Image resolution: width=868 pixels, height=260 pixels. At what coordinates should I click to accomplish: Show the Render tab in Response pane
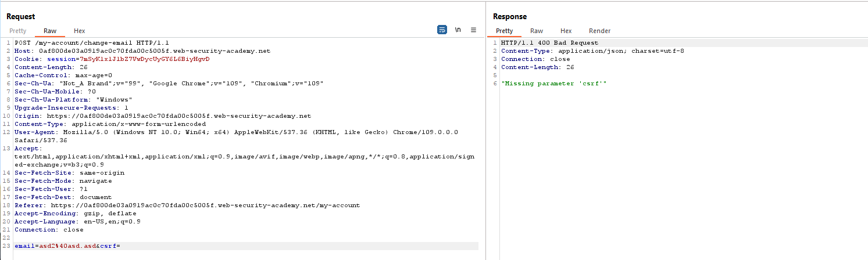[599, 31]
